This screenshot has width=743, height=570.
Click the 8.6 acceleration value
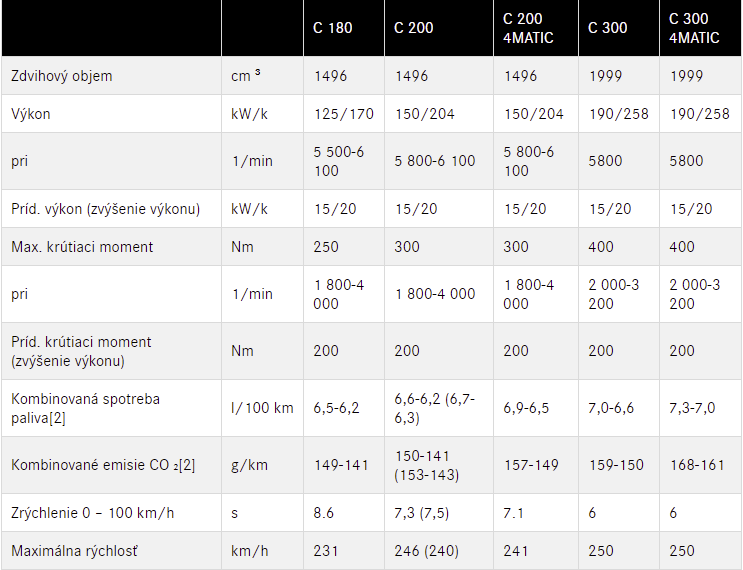(x=325, y=513)
